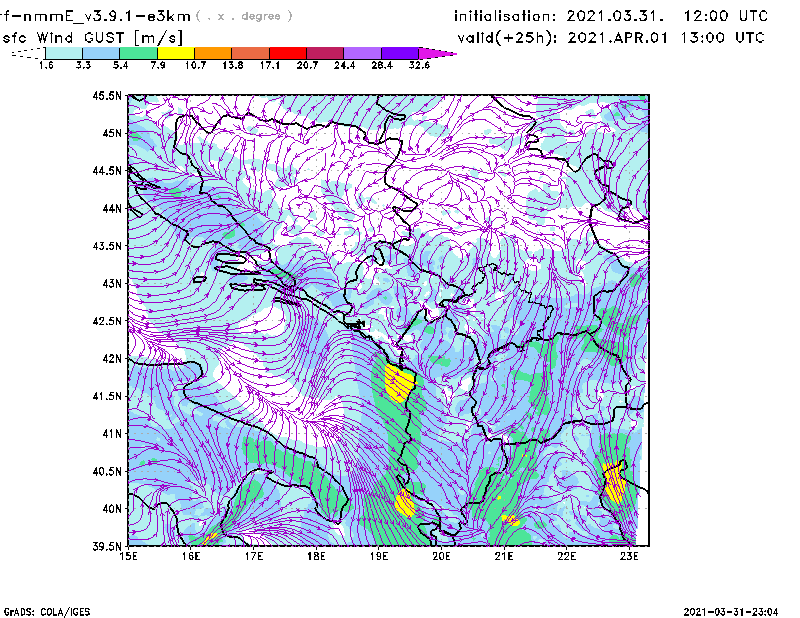
Task: Click the legend value 32.6
Action: coord(419,65)
